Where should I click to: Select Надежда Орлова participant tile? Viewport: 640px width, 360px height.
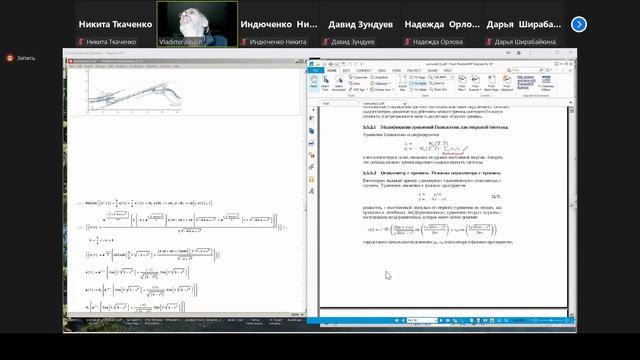coord(442,24)
